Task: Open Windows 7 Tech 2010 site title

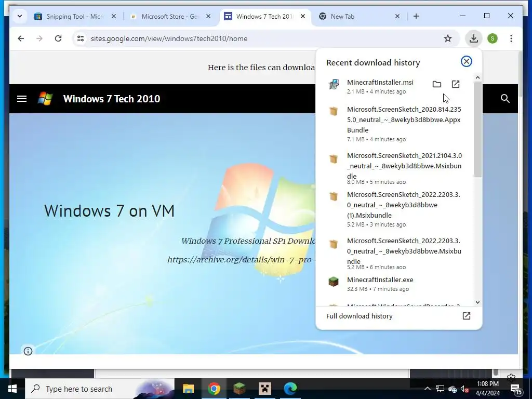Action: coord(112,99)
